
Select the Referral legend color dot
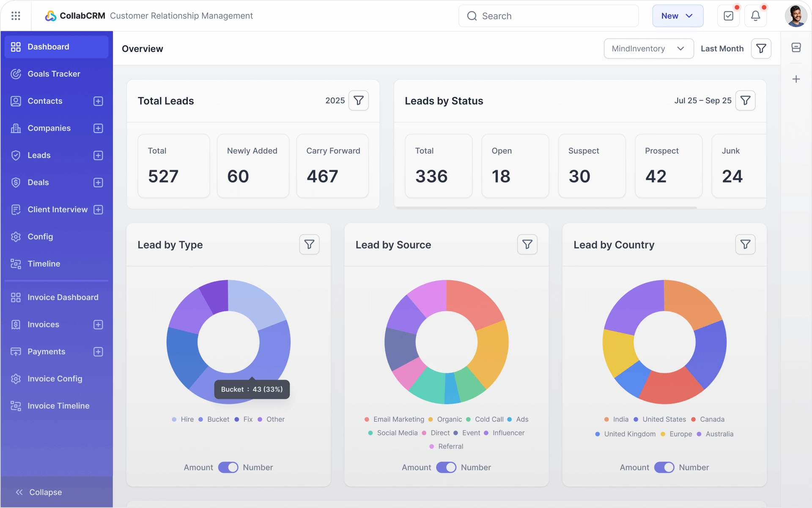pyautogui.click(x=431, y=447)
